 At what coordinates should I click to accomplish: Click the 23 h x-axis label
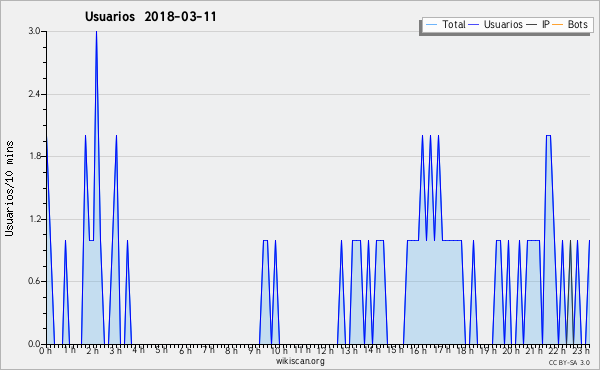tap(581, 350)
